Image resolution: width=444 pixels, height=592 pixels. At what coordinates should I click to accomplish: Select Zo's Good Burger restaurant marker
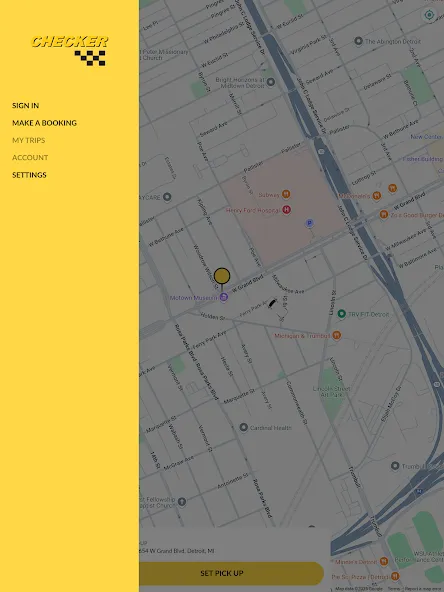click(x=384, y=214)
